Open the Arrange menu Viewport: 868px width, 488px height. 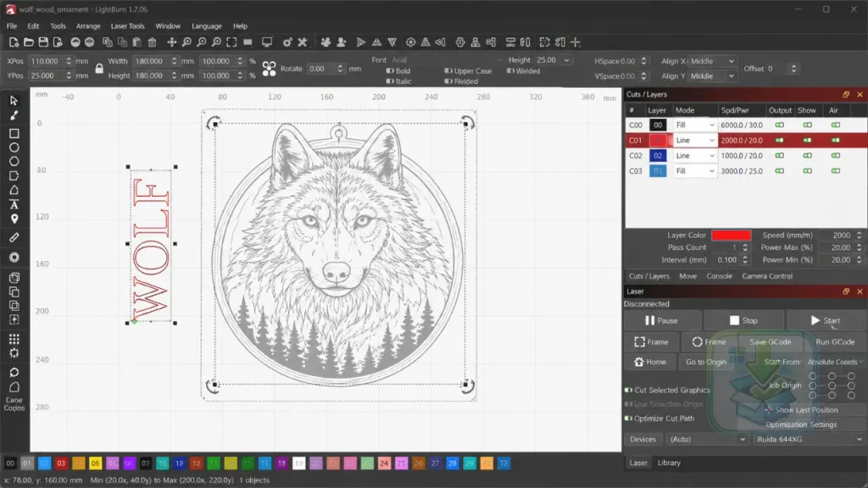88,26
